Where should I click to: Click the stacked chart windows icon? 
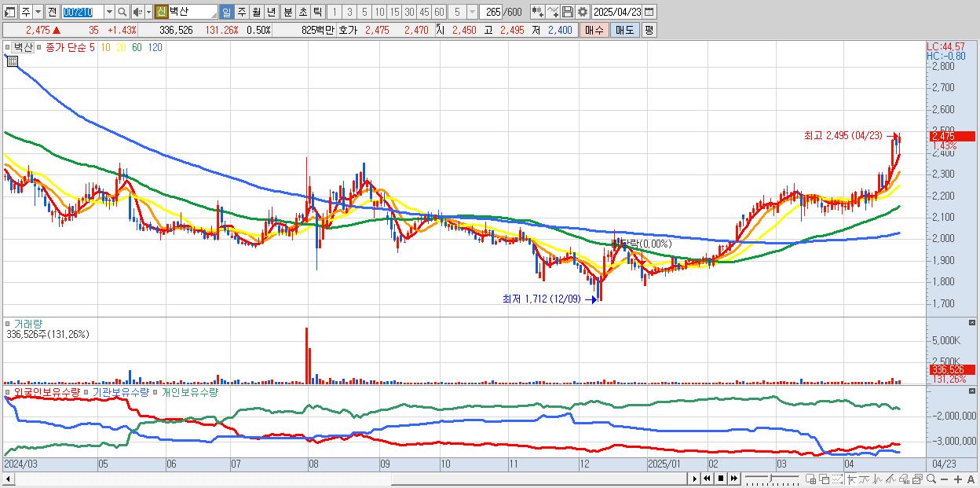tap(917, 479)
